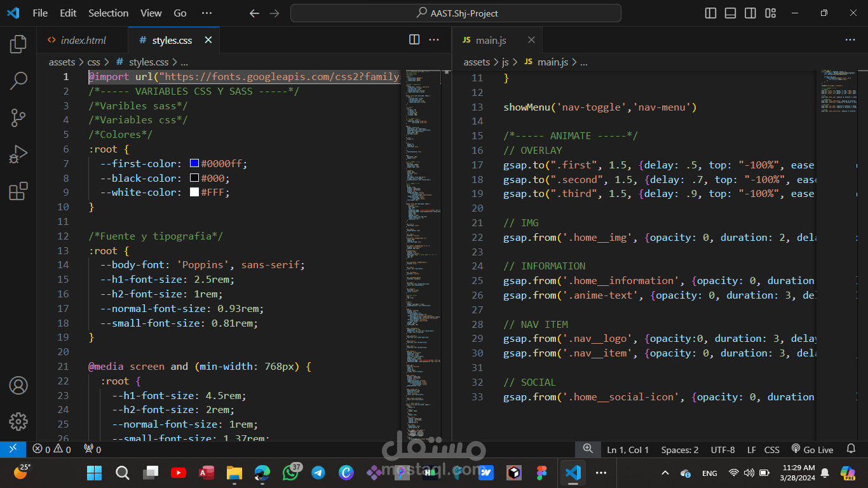
Task: Click the AAST.Shj-Project command center search
Action: coord(456,13)
